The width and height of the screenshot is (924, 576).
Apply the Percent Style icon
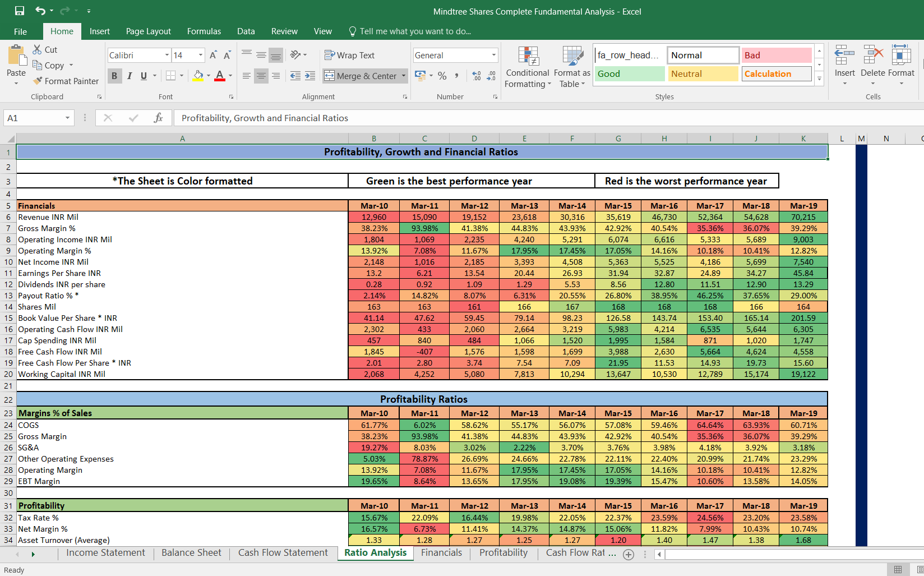(442, 75)
